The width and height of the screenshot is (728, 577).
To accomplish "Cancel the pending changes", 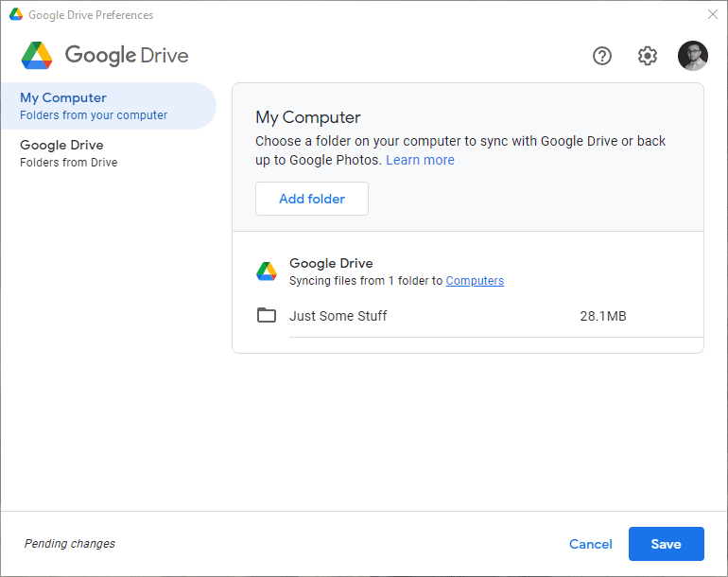I will click(x=591, y=544).
